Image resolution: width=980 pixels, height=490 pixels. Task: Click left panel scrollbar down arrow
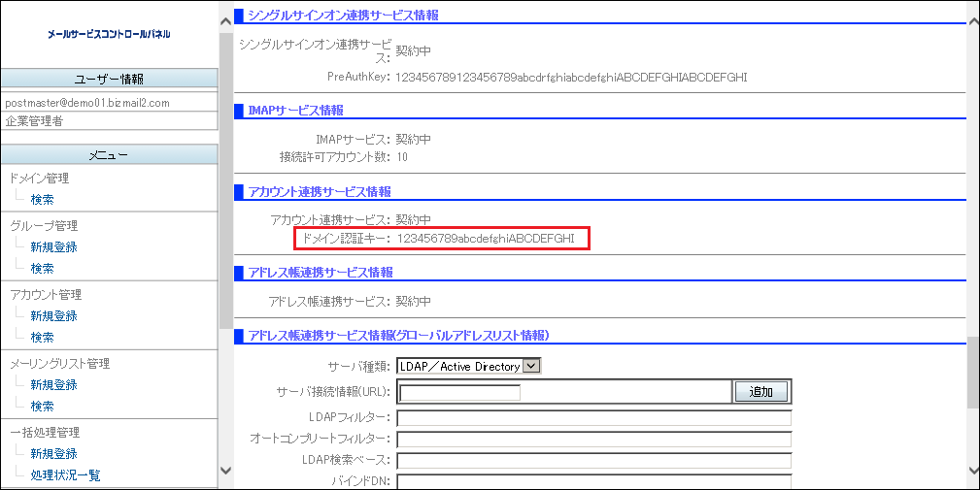pos(225,470)
